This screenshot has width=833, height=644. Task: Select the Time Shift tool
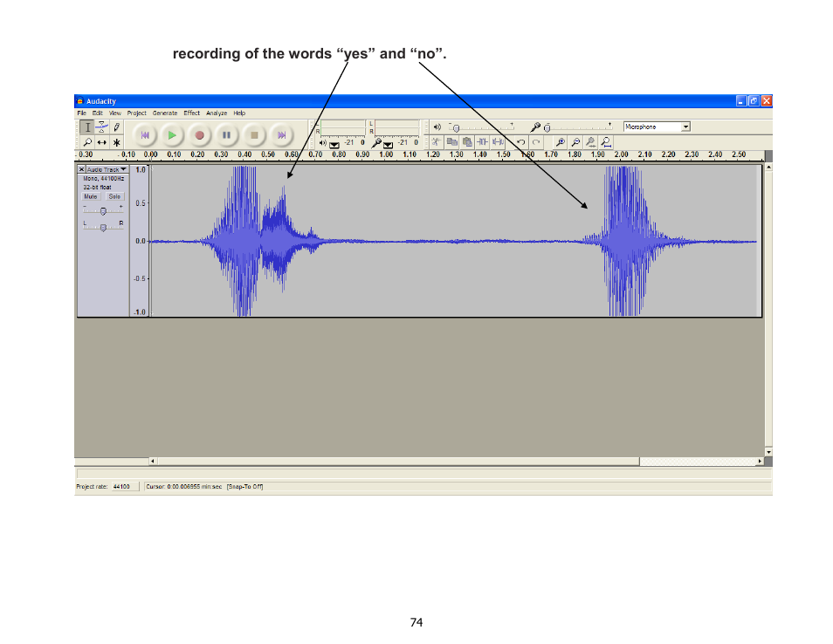click(101, 142)
